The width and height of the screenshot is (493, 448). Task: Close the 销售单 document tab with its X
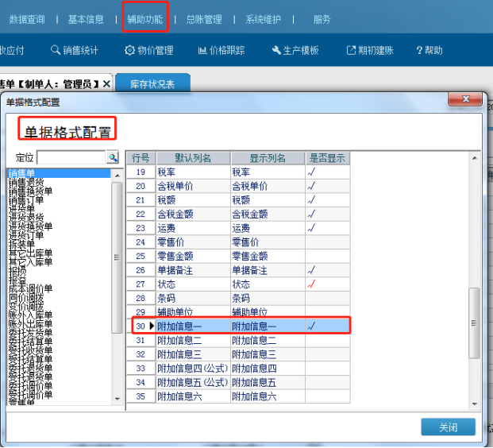[106, 84]
